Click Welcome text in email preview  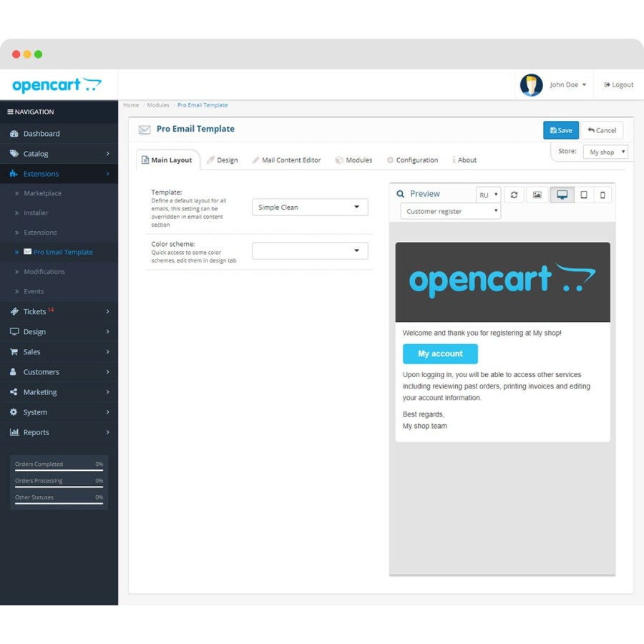(x=482, y=333)
